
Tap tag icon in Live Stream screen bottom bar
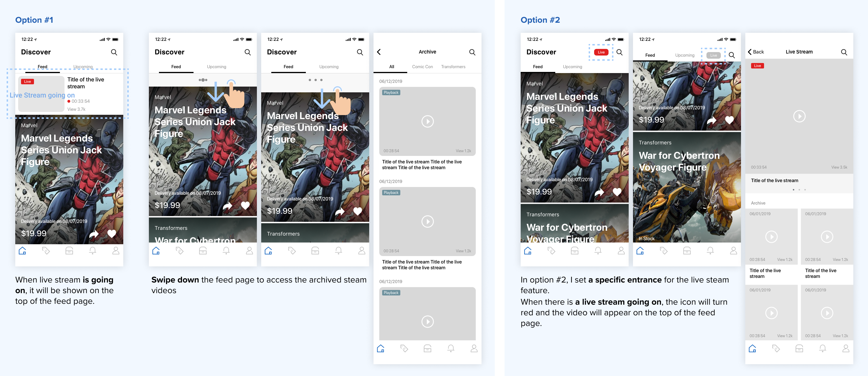pos(776,348)
